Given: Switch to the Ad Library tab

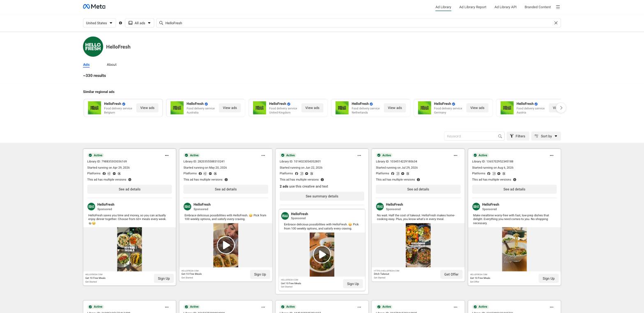Looking at the screenshot, I should coord(443,7).
